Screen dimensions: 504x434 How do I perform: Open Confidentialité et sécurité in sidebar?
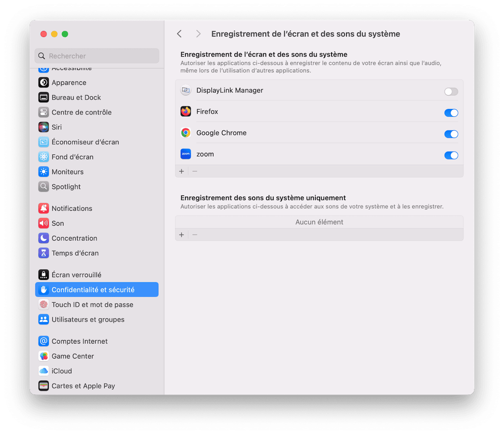pos(97,289)
